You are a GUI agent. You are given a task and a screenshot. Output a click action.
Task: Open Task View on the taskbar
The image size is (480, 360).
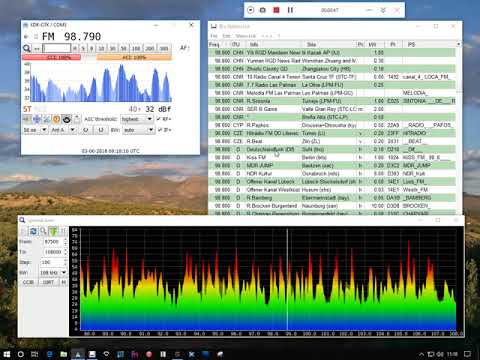[x=34, y=354]
